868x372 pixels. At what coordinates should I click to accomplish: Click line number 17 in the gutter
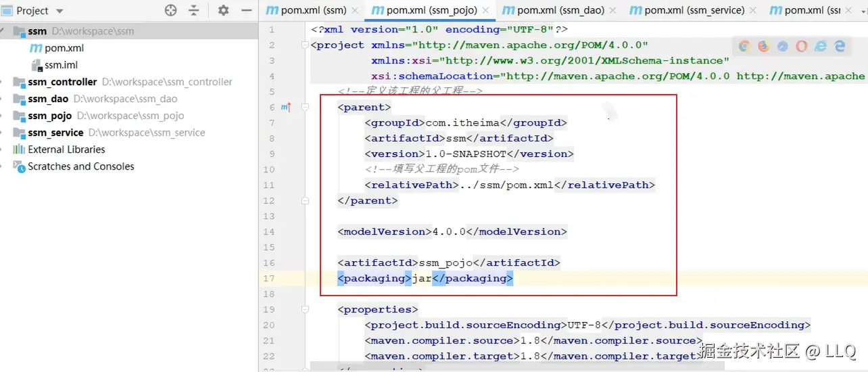coord(269,278)
